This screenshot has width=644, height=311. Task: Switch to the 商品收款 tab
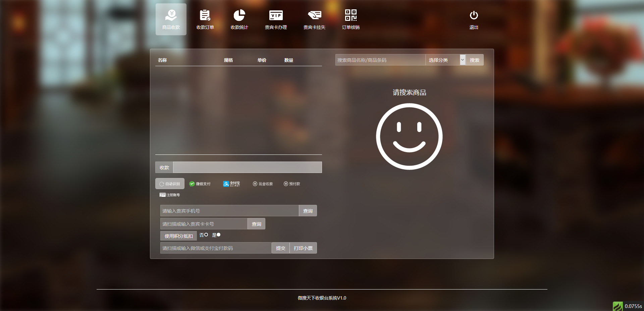[171, 19]
